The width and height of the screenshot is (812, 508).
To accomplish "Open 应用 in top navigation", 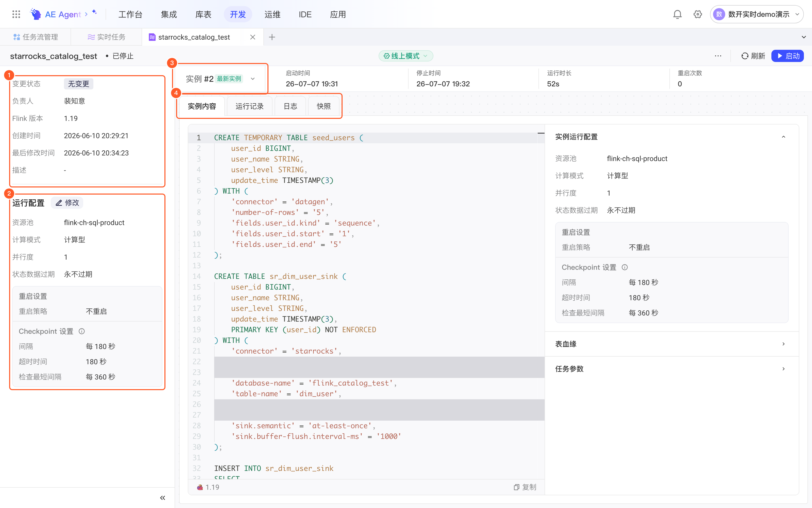I will 337,14.
